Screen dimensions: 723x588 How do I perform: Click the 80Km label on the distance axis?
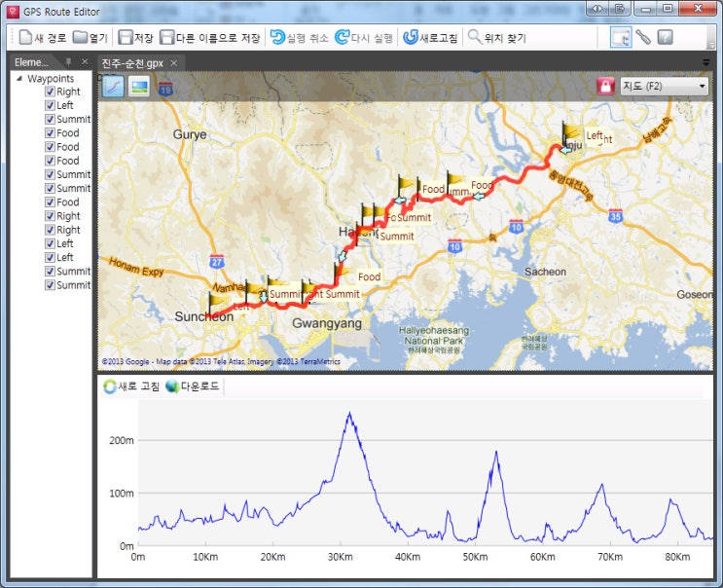click(677, 557)
